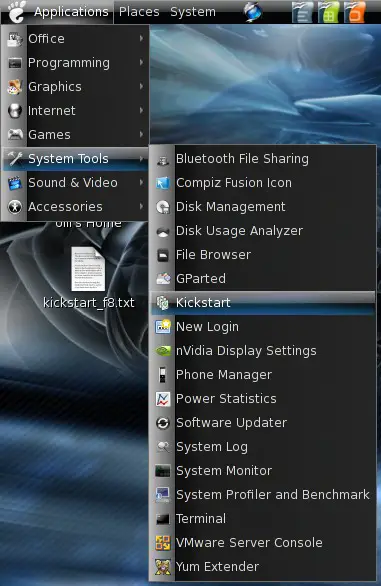Viewport: 381px width, 586px height.
Task: Launch GParted partition editor
Action: 263,278
